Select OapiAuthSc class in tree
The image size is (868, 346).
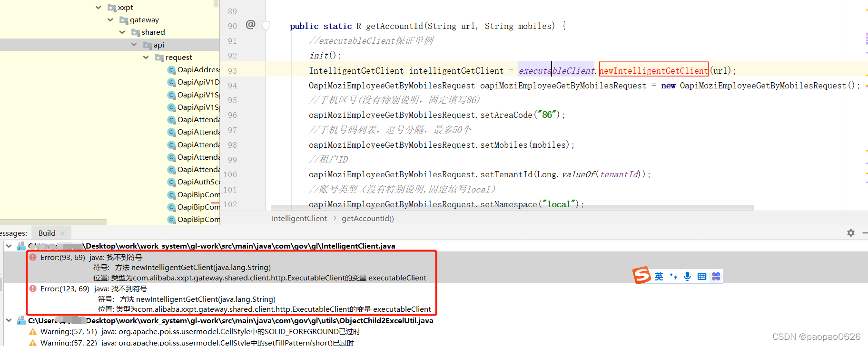198,182
